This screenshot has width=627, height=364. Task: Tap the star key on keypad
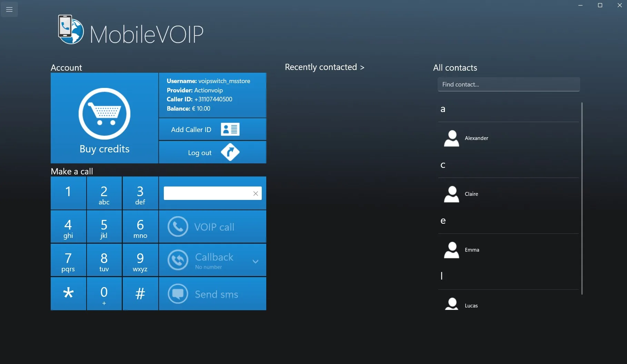pyautogui.click(x=68, y=294)
